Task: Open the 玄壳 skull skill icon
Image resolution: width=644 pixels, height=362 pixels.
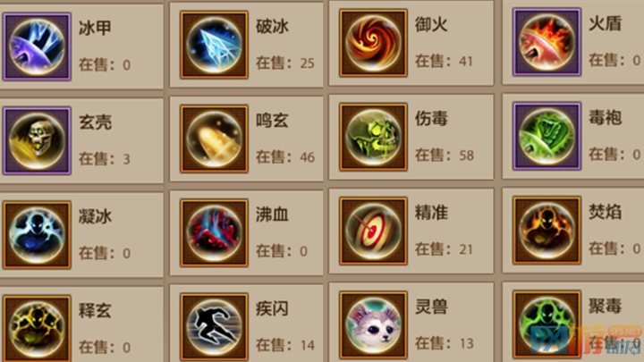Action: [x=37, y=141]
